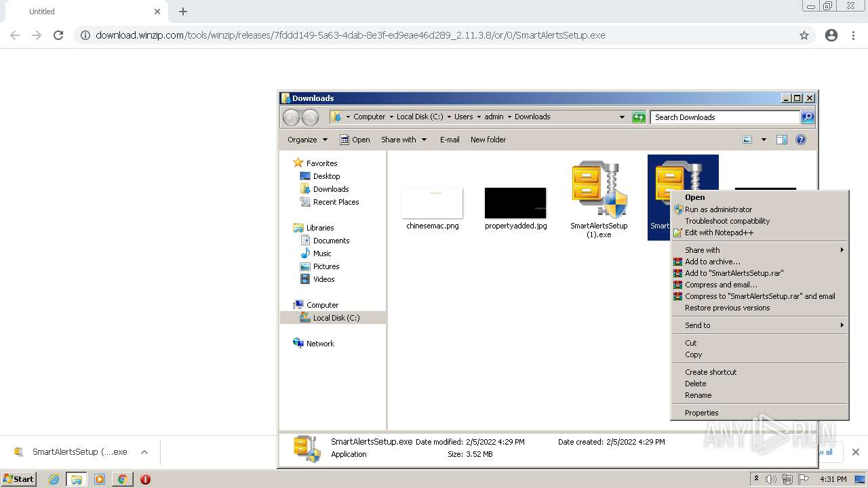Choose Compress to "SmartAlertsSetup.rar" and email
The width and height of the screenshot is (868, 488).
click(x=759, y=296)
